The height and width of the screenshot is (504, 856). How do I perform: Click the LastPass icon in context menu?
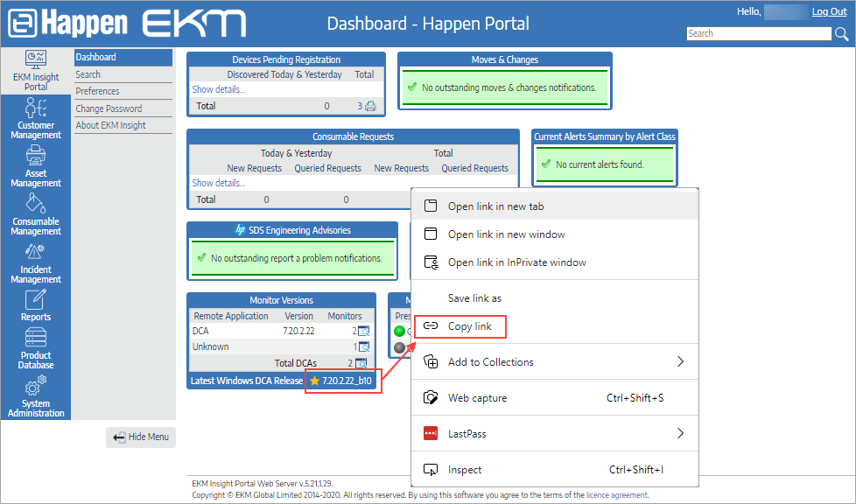431,433
